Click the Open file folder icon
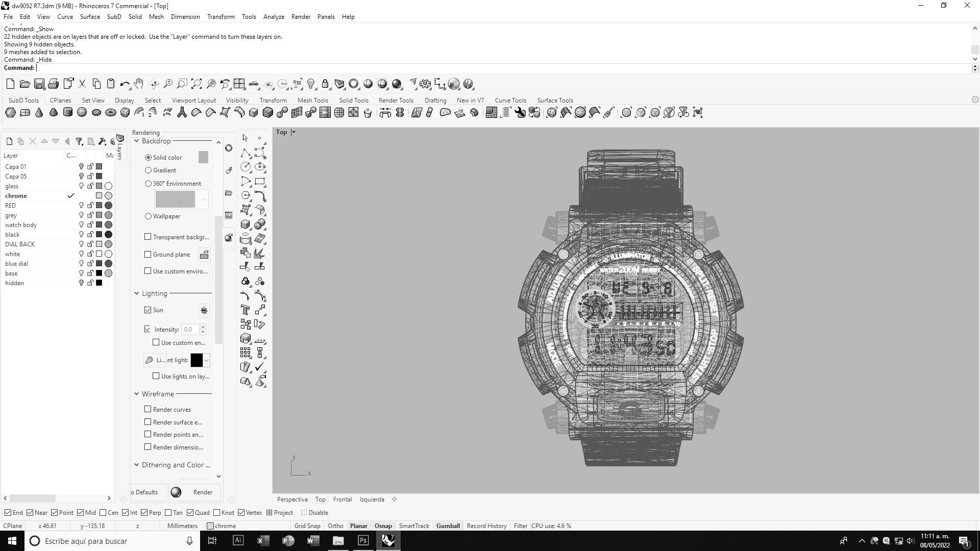The height and width of the screenshot is (551, 980). coord(24,84)
